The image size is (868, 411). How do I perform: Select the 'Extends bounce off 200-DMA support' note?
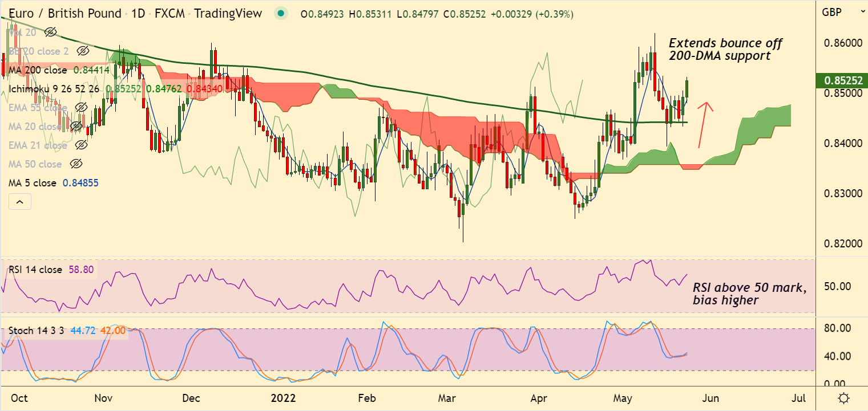point(725,50)
